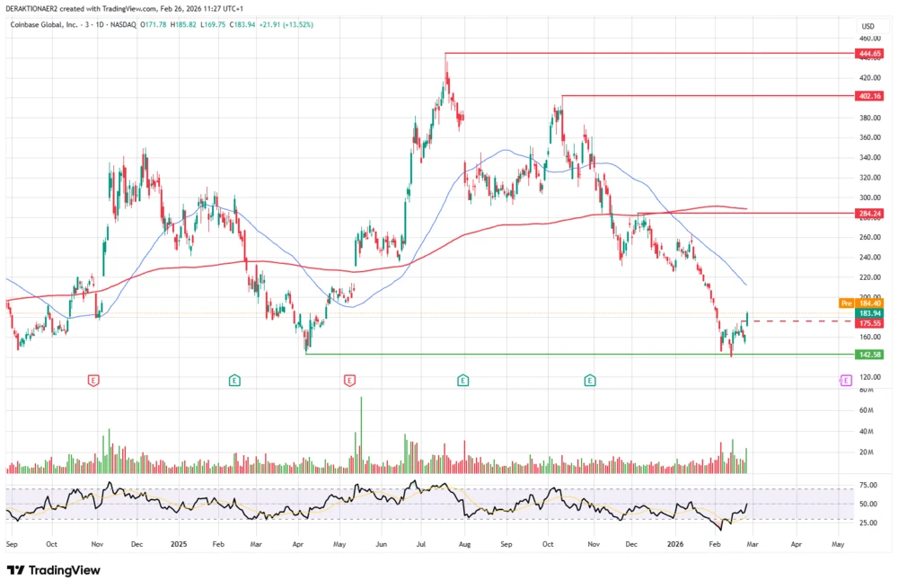Click the earnings marker below November 2025
This screenshot has width=898, height=588.
click(x=590, y=381)
